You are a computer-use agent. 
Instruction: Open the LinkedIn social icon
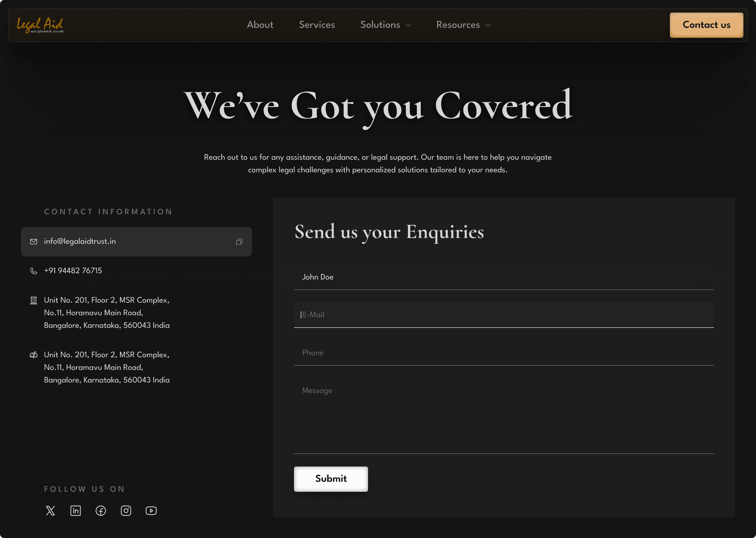[x=75, y=510]
